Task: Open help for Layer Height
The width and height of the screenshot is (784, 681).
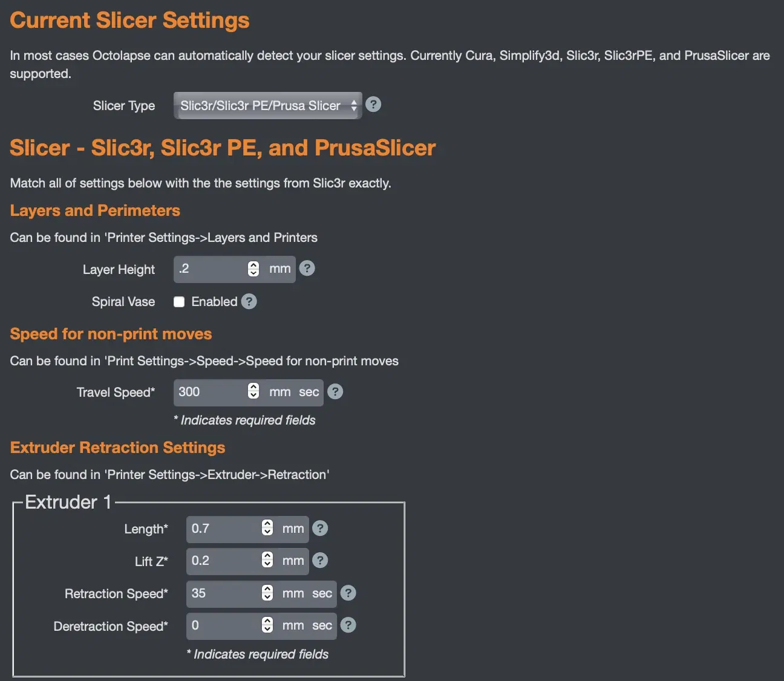Action: coord(307,268)
